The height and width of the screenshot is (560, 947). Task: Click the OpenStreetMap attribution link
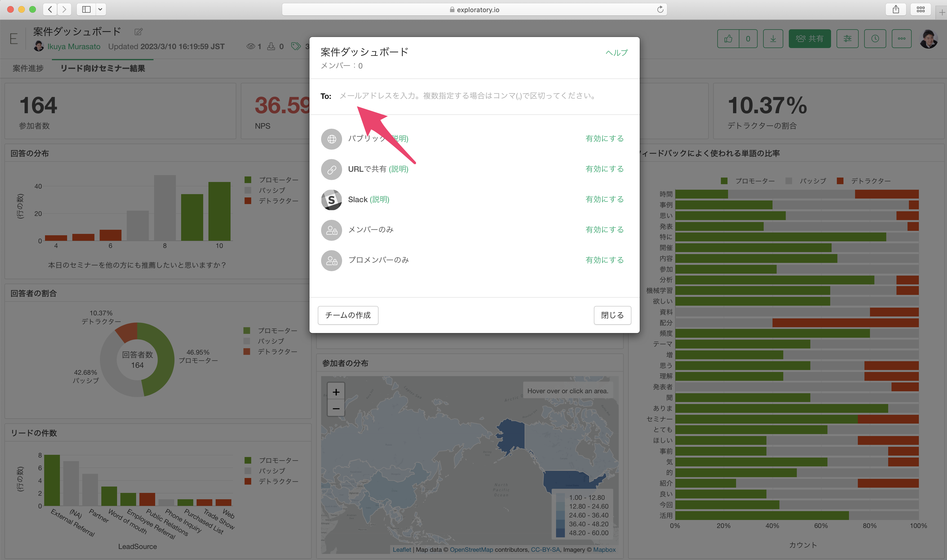click(x=471, y=550)
